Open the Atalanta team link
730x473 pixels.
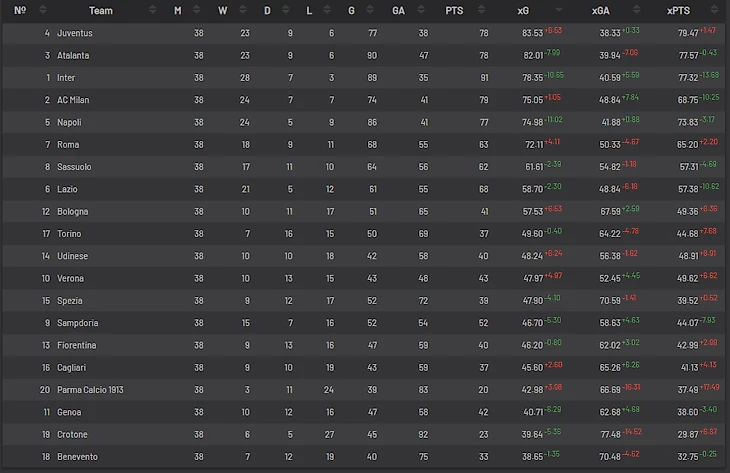coord(73,55)
